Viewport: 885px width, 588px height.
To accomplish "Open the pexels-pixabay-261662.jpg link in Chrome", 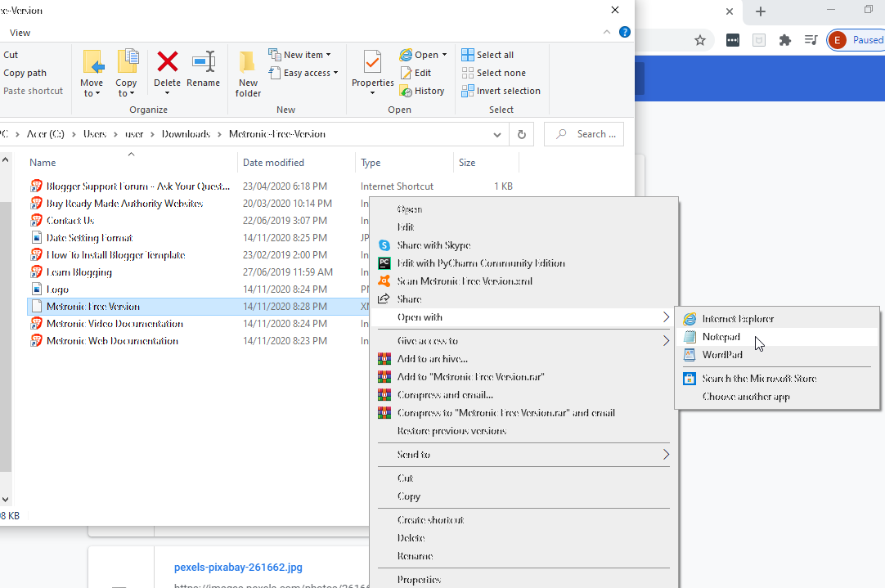I will click(238, 568).
